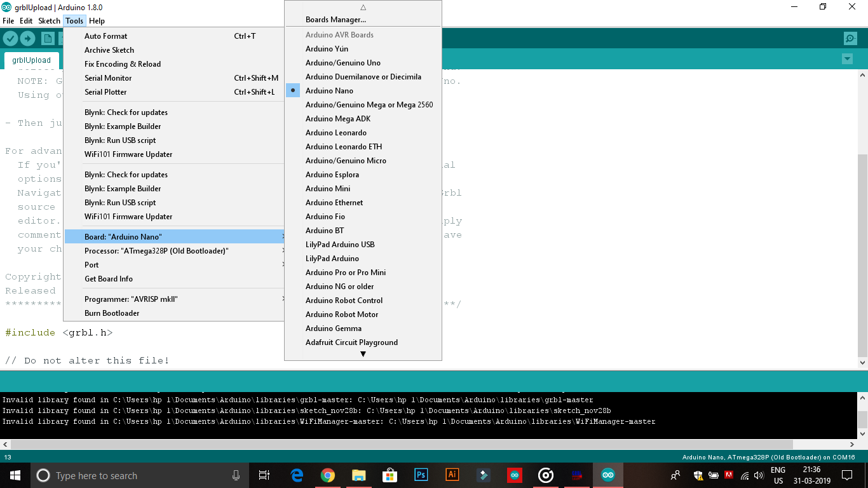This screenshot has height=488, width=868.
Task: Open the Arduino IDE taskbar icon
Action: tap(608, 475)
